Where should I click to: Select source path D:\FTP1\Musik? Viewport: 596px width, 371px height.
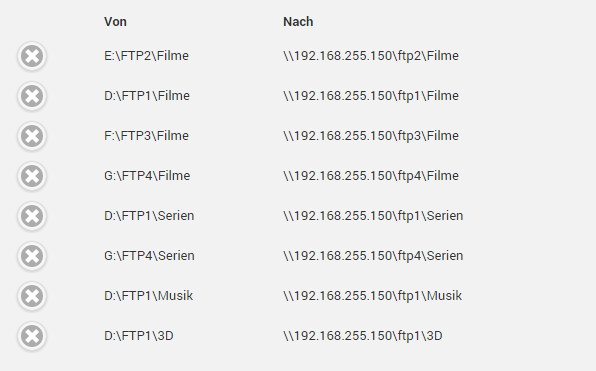(149, 296)
